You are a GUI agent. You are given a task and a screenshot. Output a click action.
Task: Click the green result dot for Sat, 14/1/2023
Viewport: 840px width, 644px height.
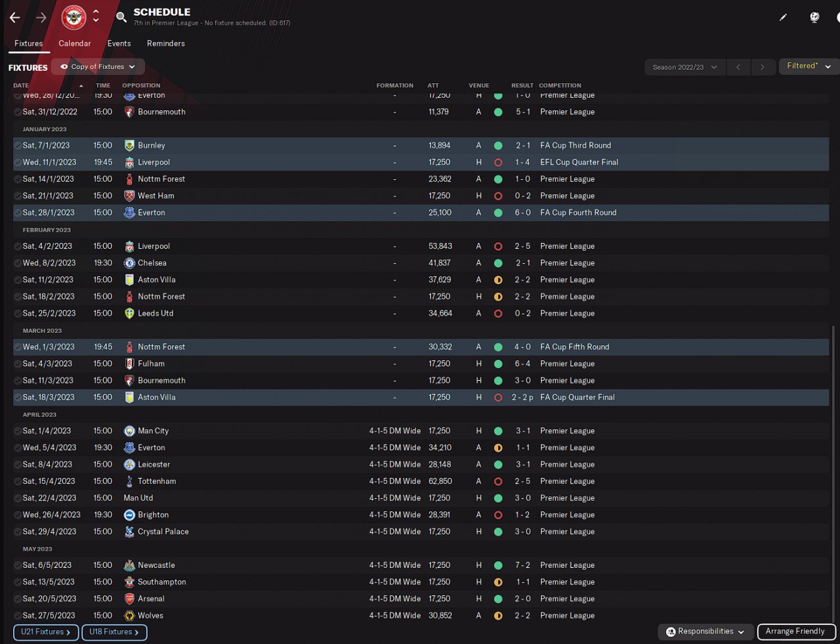pyautogui.click(x=498, y=179)
